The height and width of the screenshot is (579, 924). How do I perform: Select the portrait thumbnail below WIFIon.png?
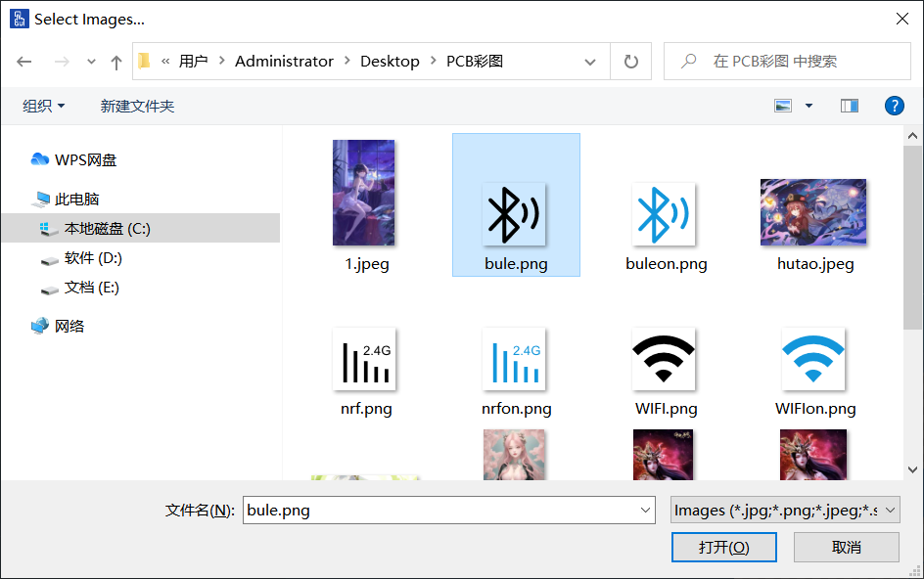(x=813, y=454)
